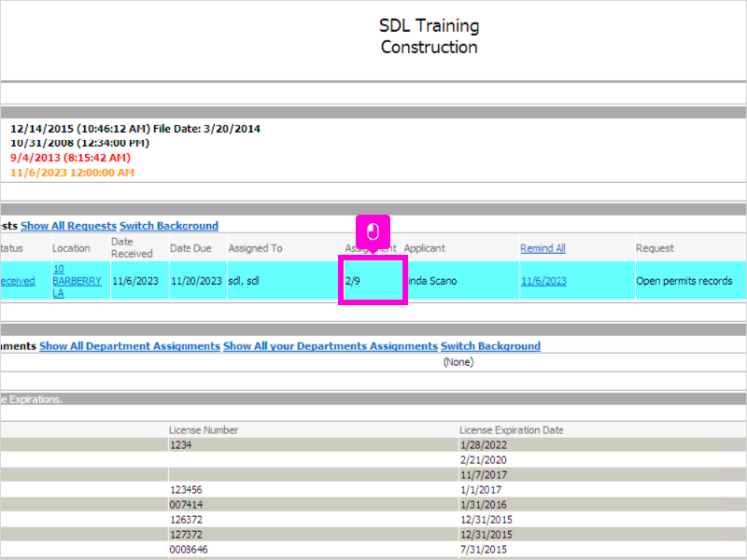Click the License Number column header
Viewport: 747px width, 560px height.
click(x=204, y=430)
